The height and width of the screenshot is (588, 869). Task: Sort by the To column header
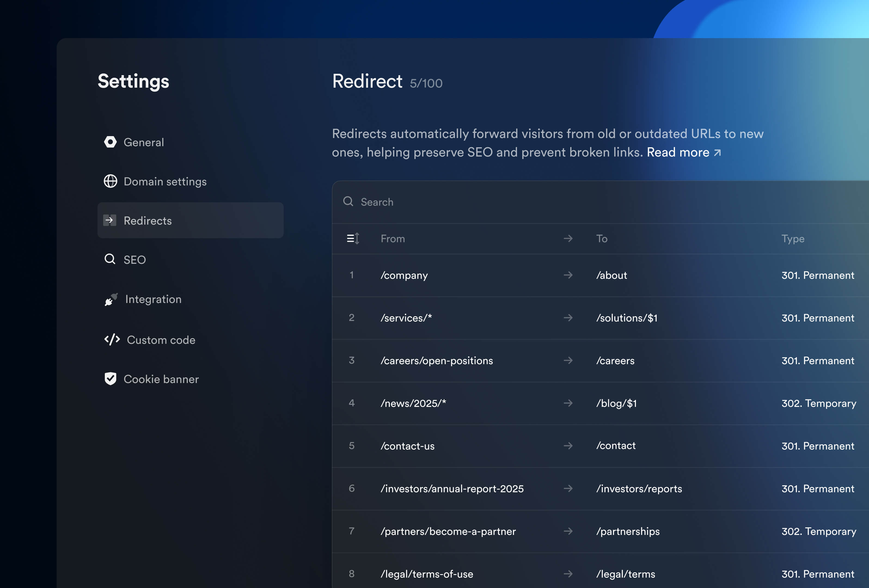point(602,238)
